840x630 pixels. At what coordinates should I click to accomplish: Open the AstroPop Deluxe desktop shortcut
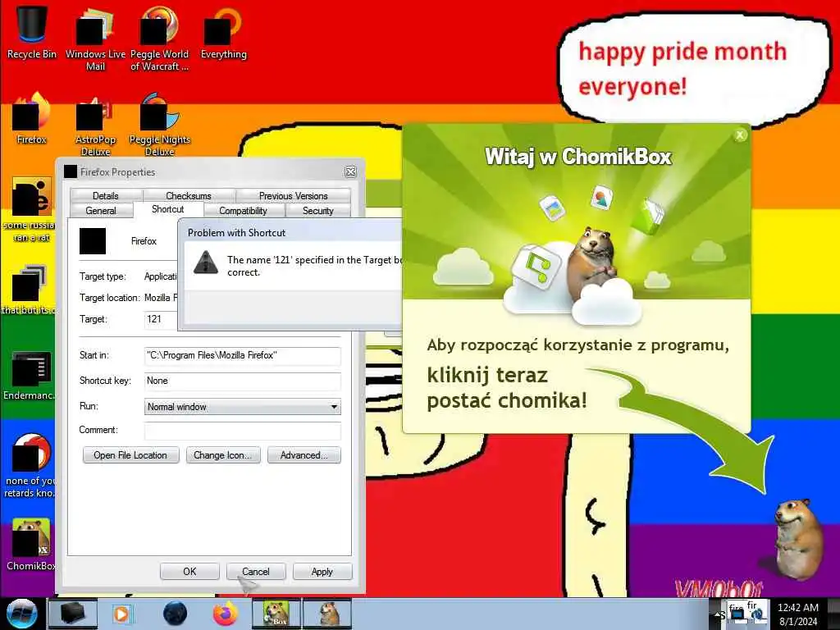click(x=95, y=125)
